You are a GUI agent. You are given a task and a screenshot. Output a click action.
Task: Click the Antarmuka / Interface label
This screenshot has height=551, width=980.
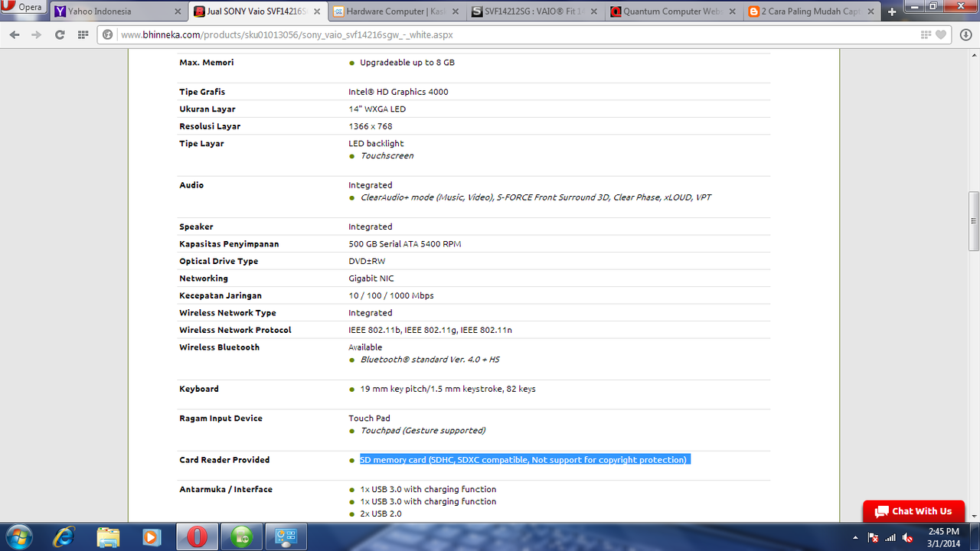tap(226, 490)
